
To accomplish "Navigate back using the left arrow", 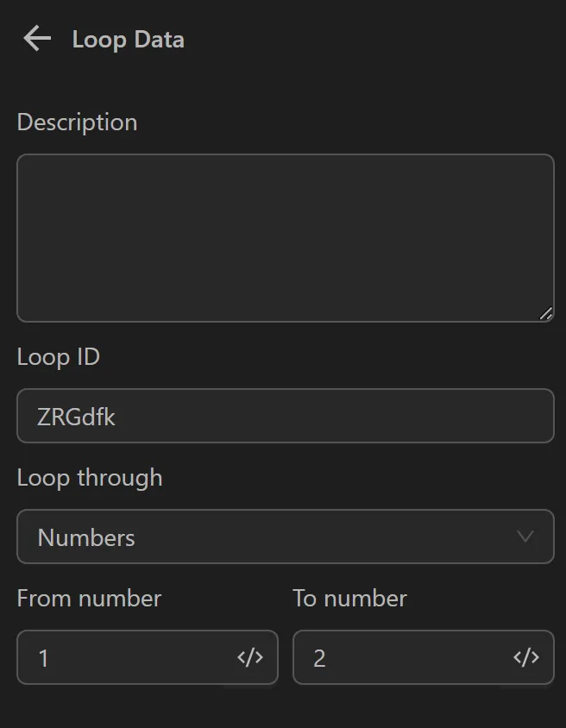I will point(36,38).
